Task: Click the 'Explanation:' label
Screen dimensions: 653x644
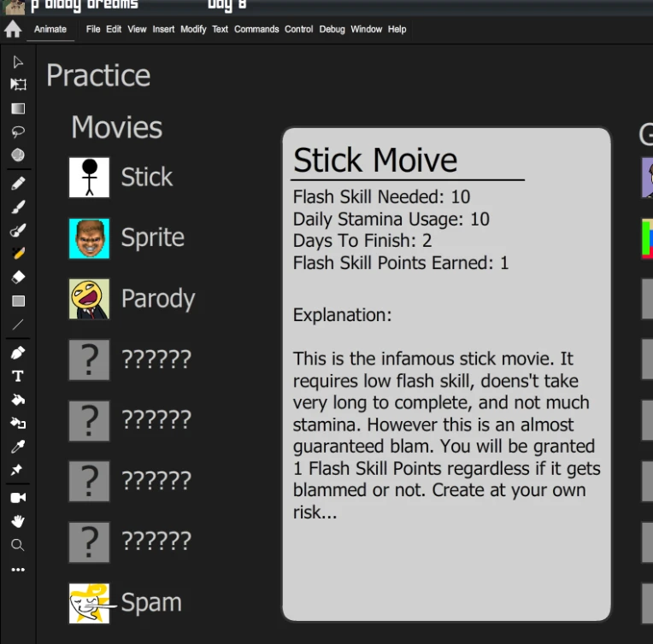Action: tap(343, 315)
